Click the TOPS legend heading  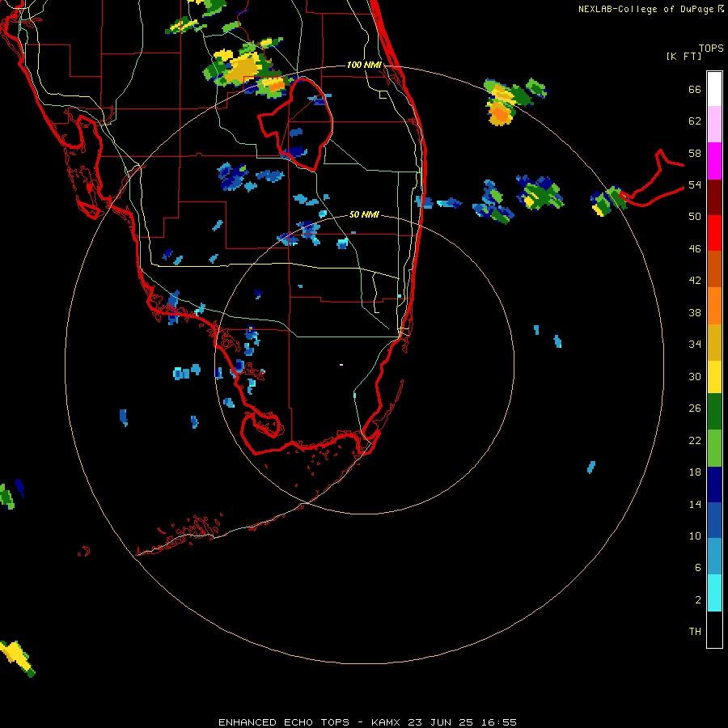tap(711, 49)
